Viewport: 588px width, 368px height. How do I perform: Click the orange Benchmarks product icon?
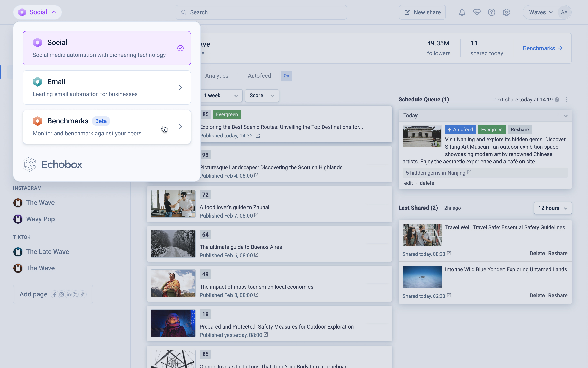tap(37, 121)
